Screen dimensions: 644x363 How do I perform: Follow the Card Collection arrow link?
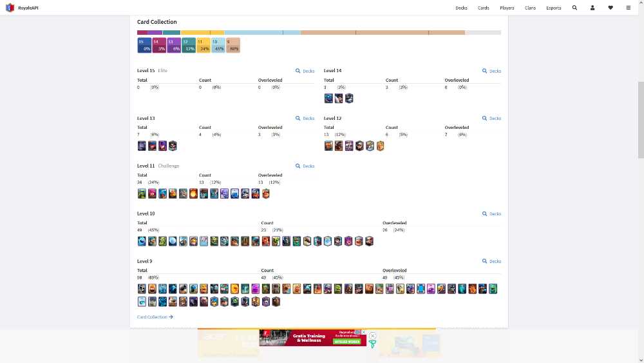point(155,317)
